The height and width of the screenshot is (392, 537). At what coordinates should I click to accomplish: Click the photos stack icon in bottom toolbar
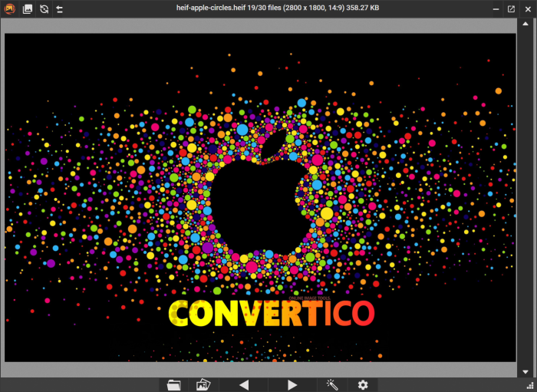tap(203, 385)
